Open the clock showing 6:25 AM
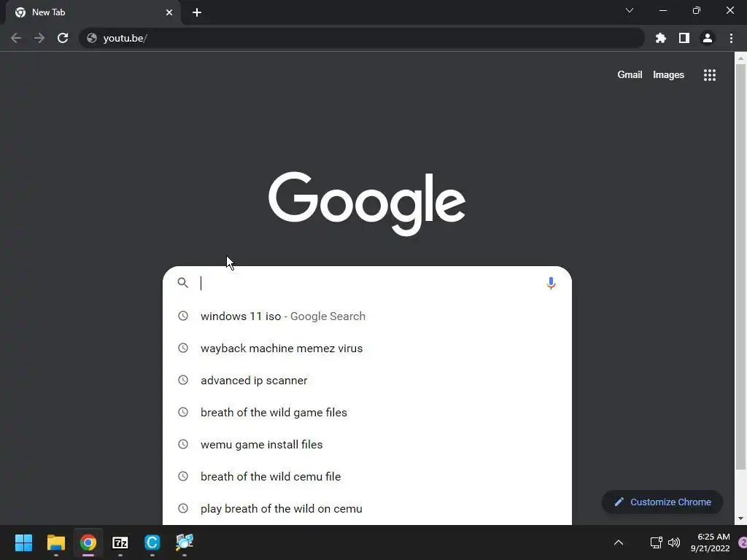The width and height of the screenshot is (747, 560). [x=711, y=542]
